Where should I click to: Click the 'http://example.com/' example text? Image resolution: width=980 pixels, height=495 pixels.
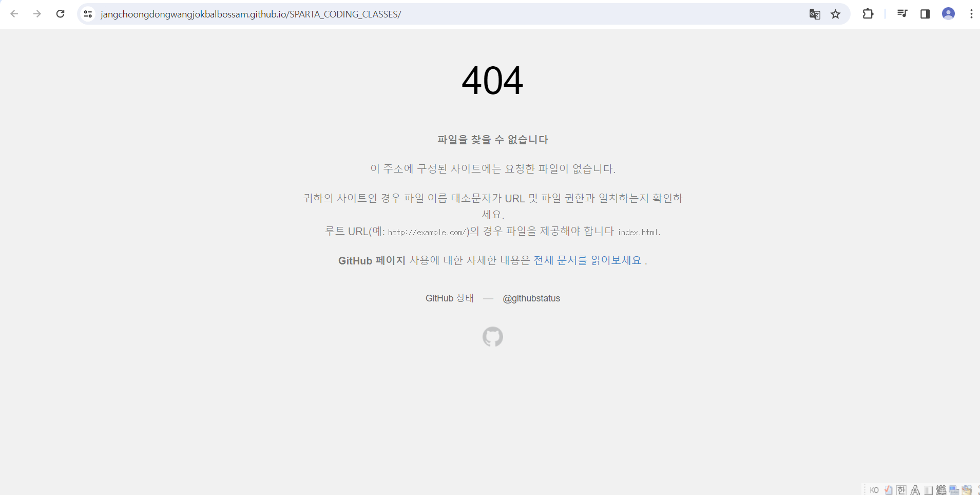(427, 232)
